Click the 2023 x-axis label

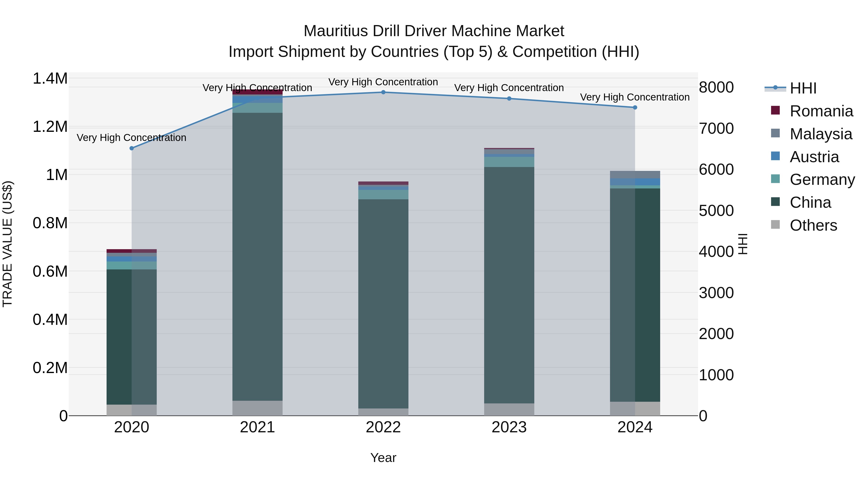click(509, 427)
